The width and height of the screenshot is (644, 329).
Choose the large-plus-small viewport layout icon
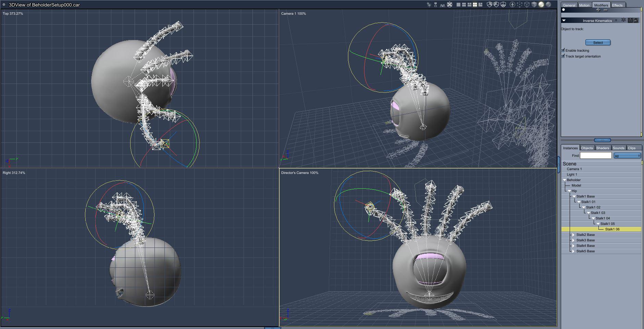coord(480,5)
